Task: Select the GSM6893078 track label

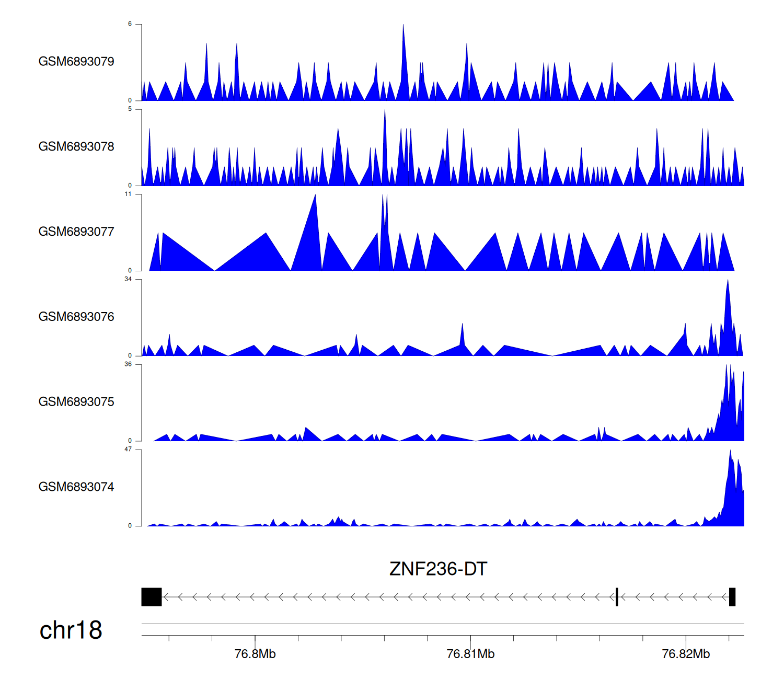Action: coord(76,147)
